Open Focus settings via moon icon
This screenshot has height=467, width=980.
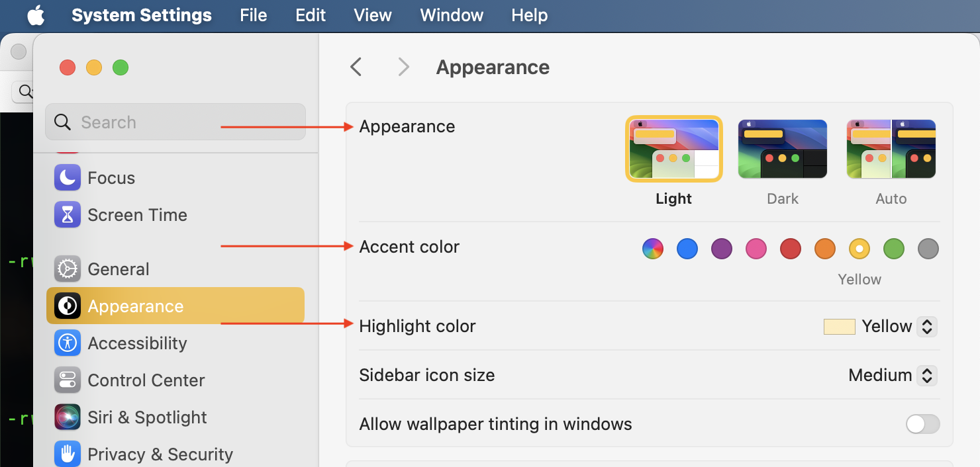(x=68, y=177)
